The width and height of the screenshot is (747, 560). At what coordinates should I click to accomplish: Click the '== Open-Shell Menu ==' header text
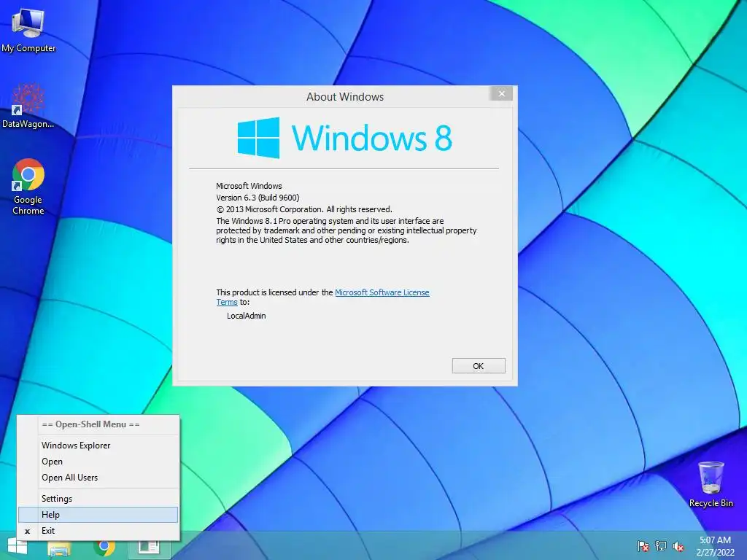90,424
